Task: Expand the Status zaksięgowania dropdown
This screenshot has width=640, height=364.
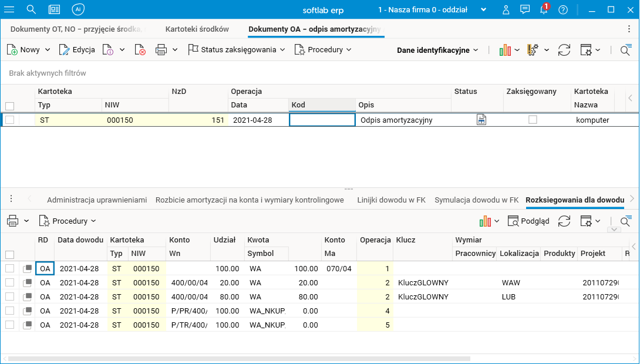Action: pyautogui.click(x=237, y=50)
